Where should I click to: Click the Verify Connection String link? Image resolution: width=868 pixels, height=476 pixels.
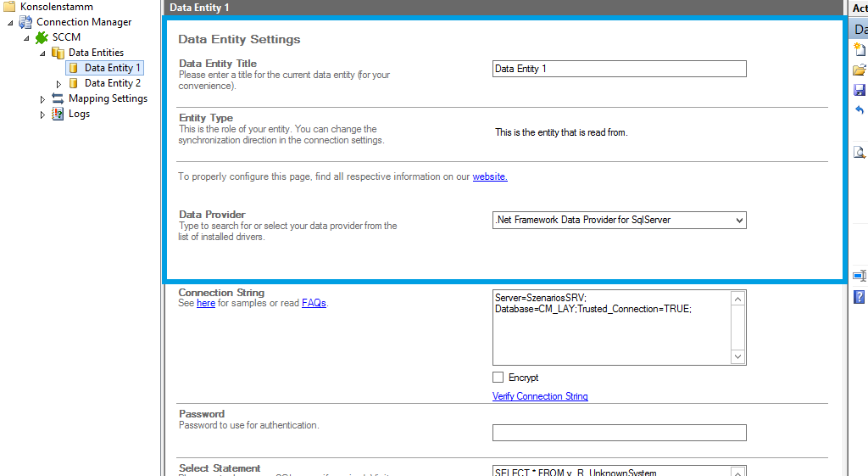540,396
